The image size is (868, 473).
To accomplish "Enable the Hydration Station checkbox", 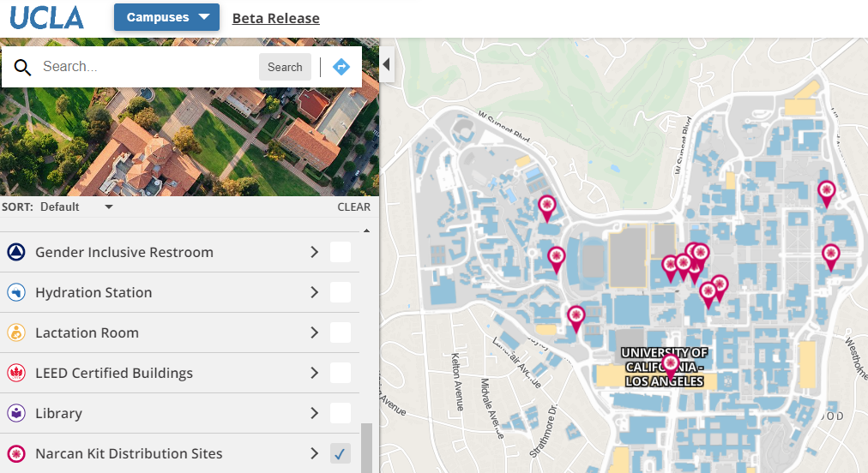I will [341, 292].
